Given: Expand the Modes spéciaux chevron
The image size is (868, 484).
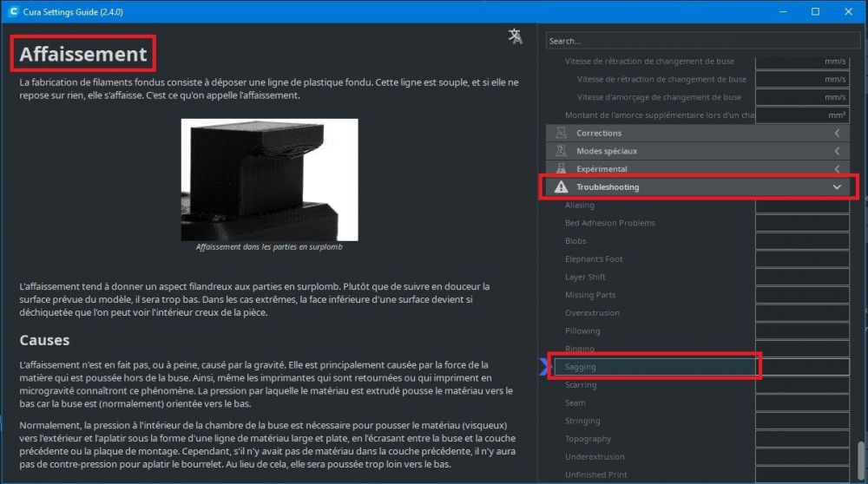Looking at the screenshot, I should tap(837, 151).
